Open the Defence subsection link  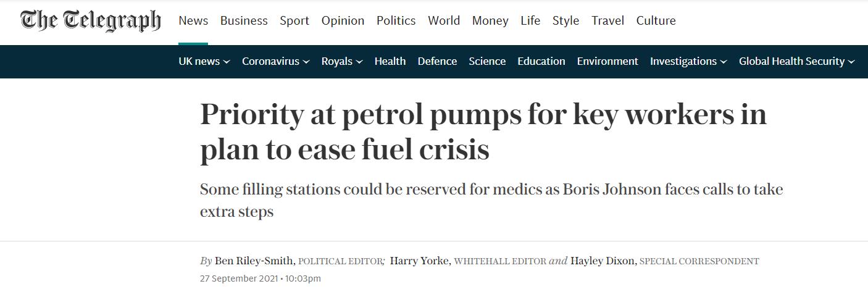(x=437, y=61)
